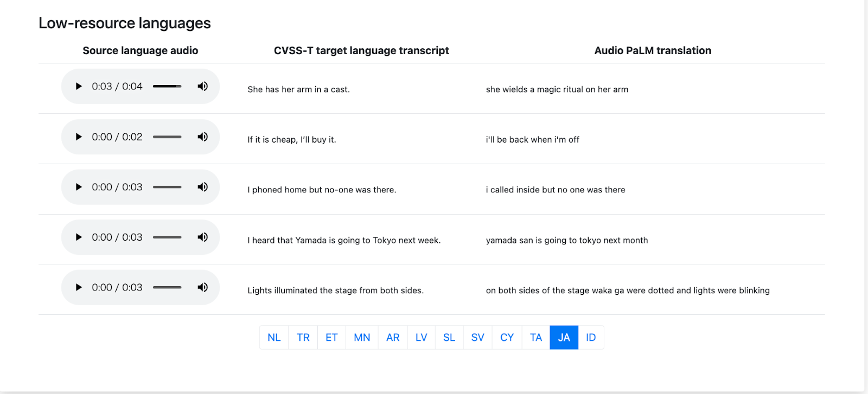The width and height of the screenshot is (868, 394).
Task: Play audio for the Yamada Tokyo row
Action: click(79, 237)
